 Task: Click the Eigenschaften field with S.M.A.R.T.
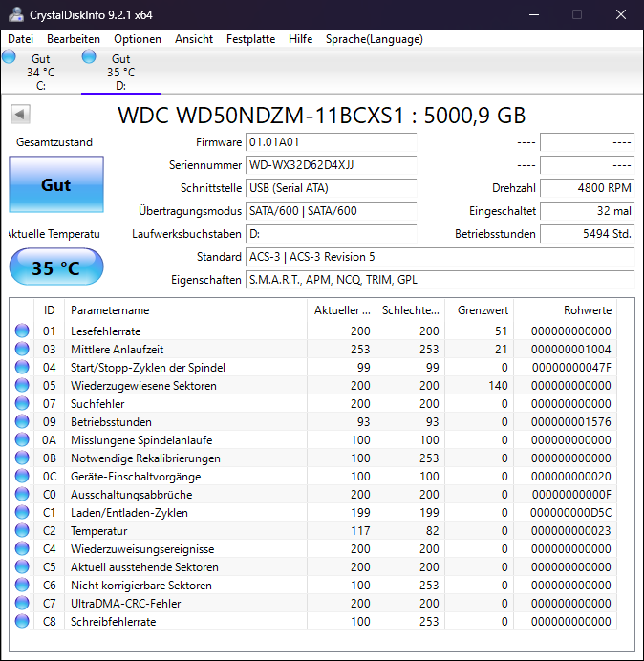440,280
